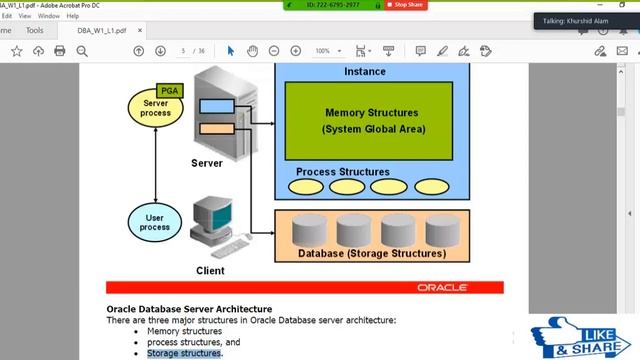Select the DBA_W1_L1.pdf document tab
This screenshot has width=640, height=360.
pyautogui.click(x=102, y=31)
